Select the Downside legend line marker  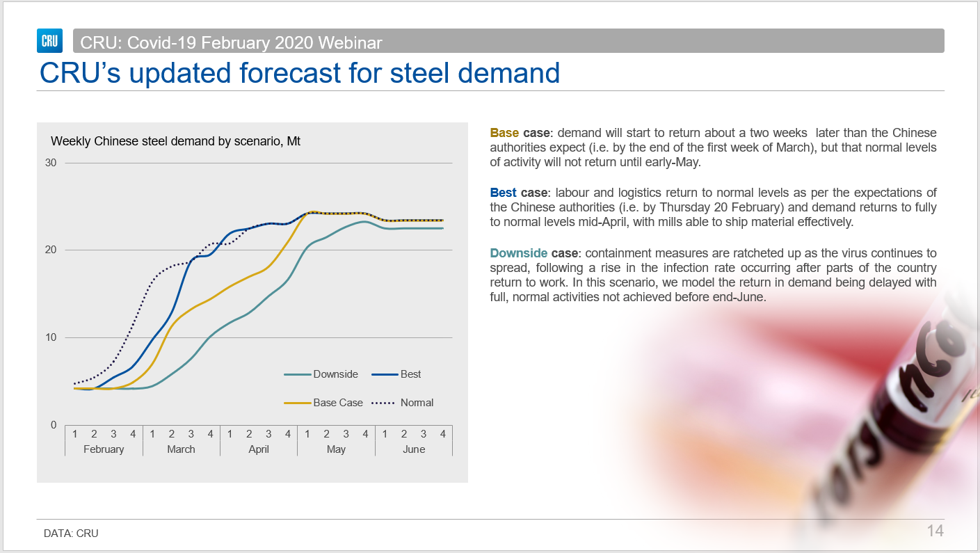(x=297, y=374)
